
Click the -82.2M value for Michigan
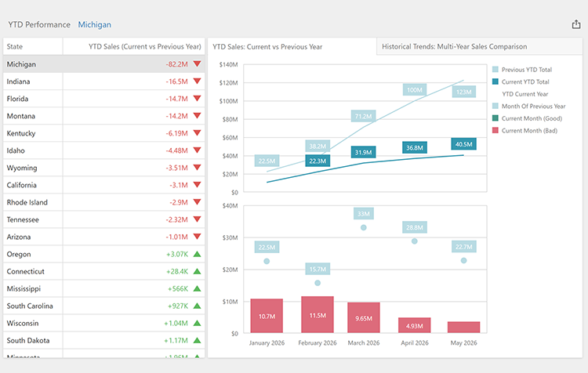(176, 64)
